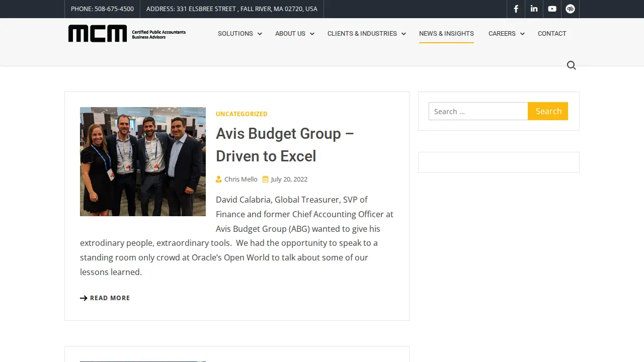This screenshot has height=362, width=644.
Task: Open the Careers menu item
Action: 502,34
